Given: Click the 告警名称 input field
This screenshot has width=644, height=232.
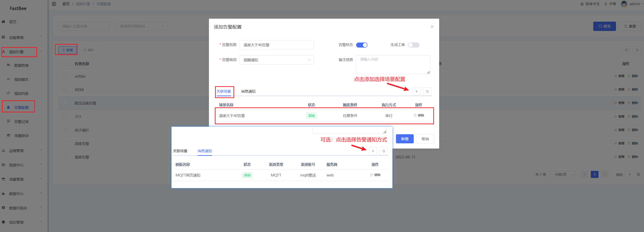Looking at the screenshot, I should pyautogui.click(x=276, y=45).
